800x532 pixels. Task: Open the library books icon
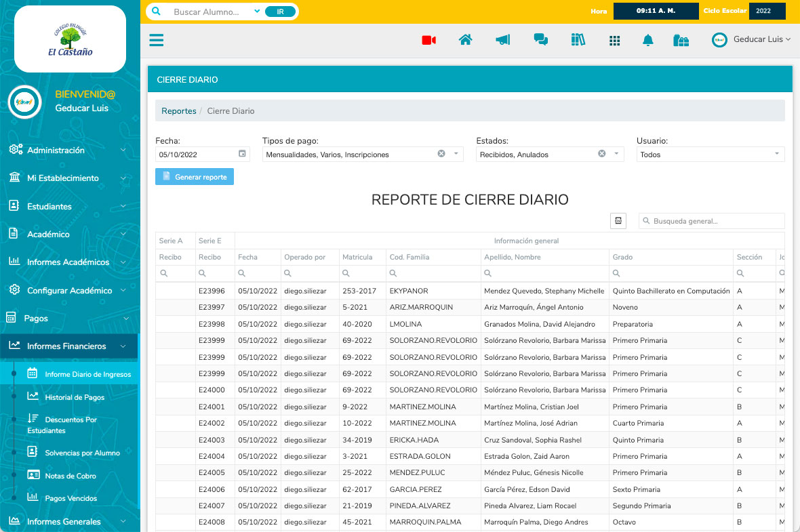[578, 40]
